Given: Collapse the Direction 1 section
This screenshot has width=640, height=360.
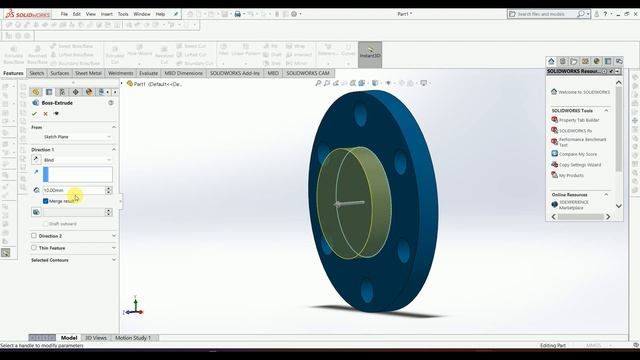Looking at the screenshot, I should pos(114,150).
